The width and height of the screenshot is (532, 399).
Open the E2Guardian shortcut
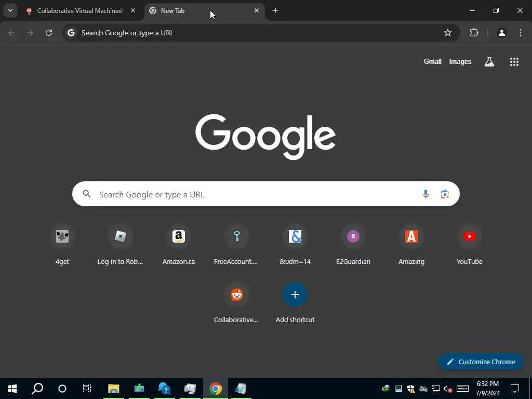point(353,244)
